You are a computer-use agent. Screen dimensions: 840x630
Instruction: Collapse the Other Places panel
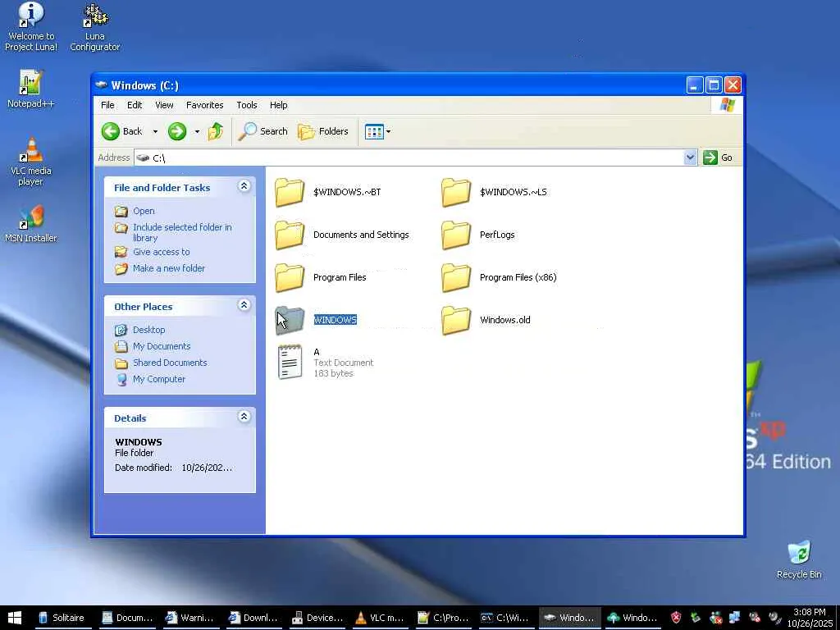[x=244, y=305]
